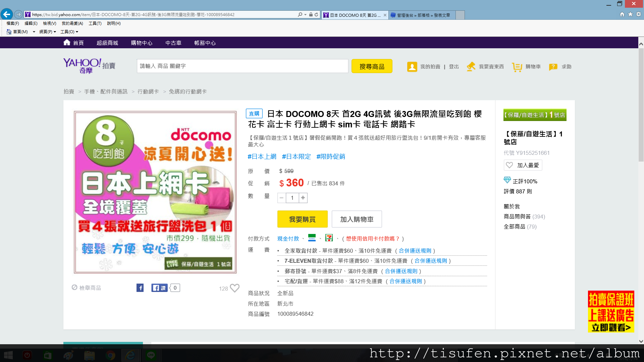Open LINE from the taskbar
This screenshot has height=362, width=644.
coord(151,355)
